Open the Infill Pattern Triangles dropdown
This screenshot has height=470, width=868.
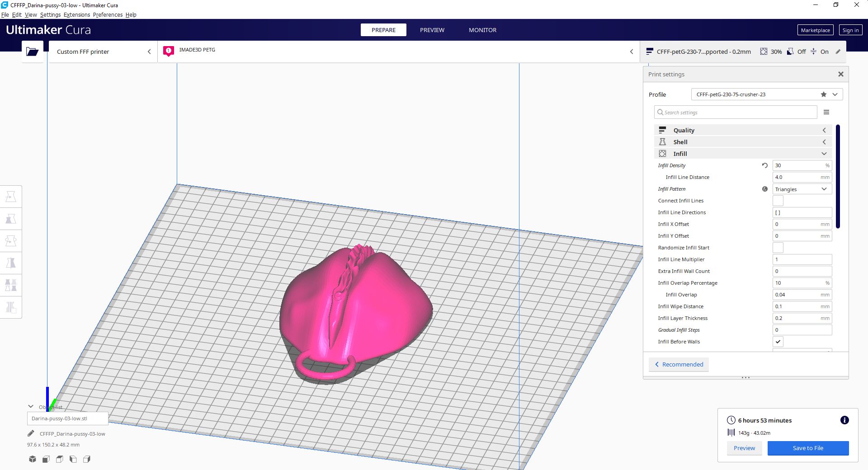(x=802, y=189)
